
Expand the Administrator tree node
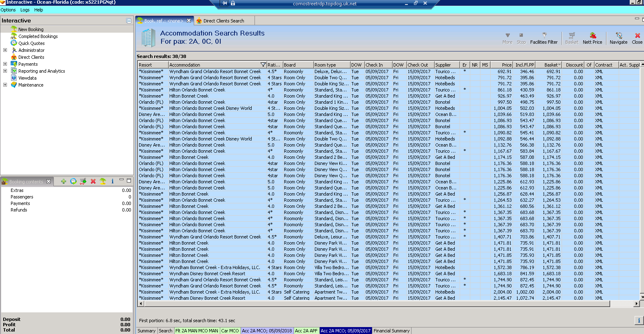click(x=5, y=50)
